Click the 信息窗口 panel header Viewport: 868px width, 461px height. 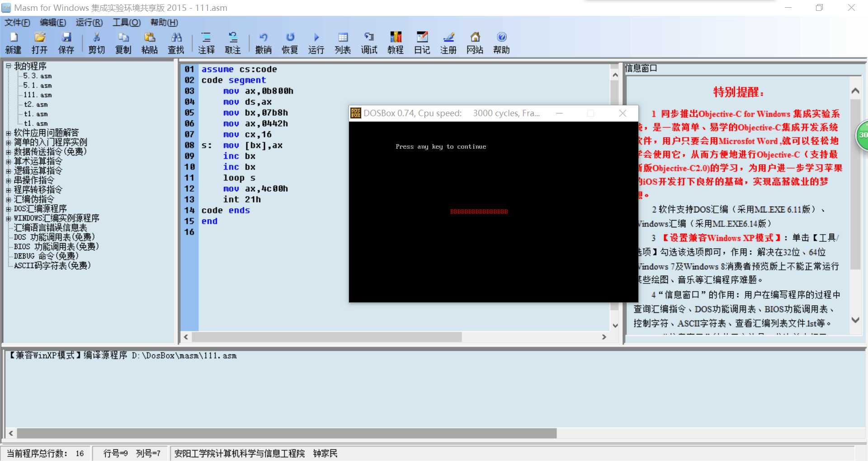click(641, 68)
